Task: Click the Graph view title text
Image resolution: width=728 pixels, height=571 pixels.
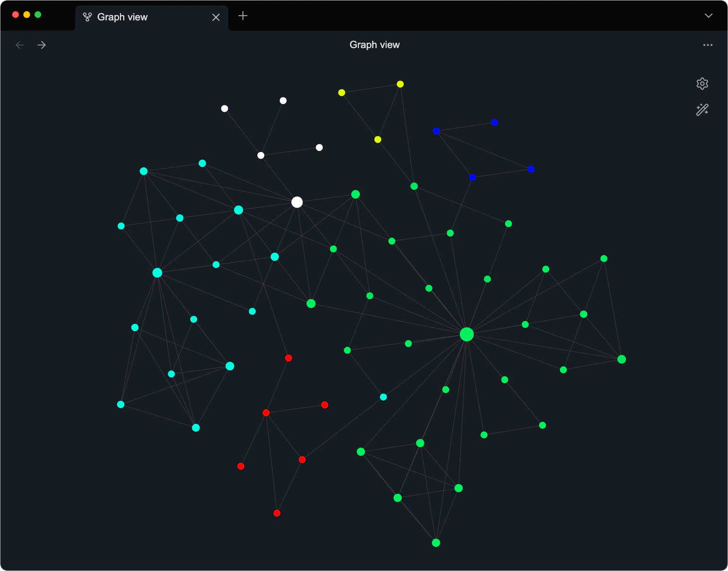Action: pyautogui.click(x=374, y=44)
